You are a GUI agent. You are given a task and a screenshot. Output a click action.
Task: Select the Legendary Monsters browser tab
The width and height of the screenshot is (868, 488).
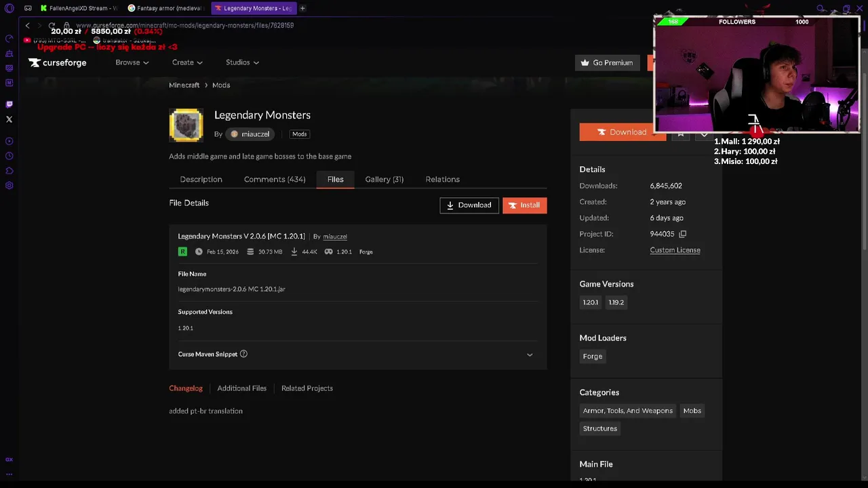click(x=254, y=8)
